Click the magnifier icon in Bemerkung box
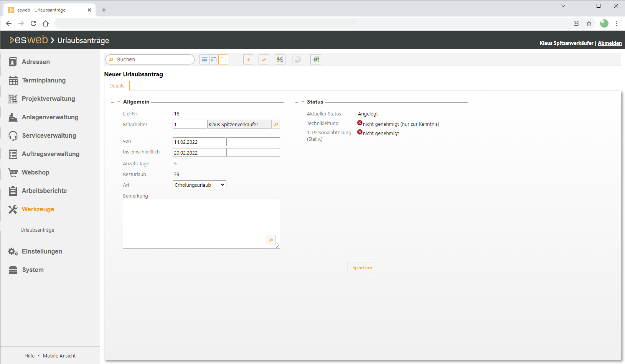625x364 pixels. 271,240
